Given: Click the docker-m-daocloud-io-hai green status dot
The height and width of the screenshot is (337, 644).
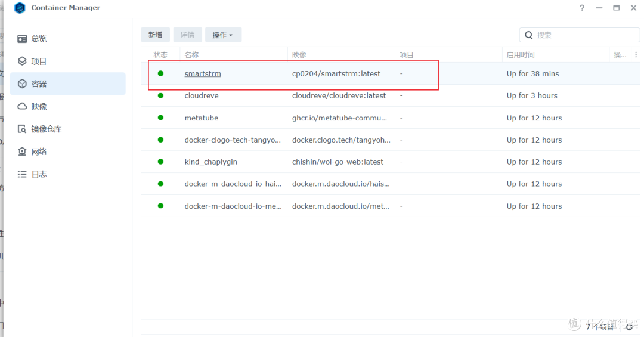Looking at the screenshot, I should click(x=160, y=184).
